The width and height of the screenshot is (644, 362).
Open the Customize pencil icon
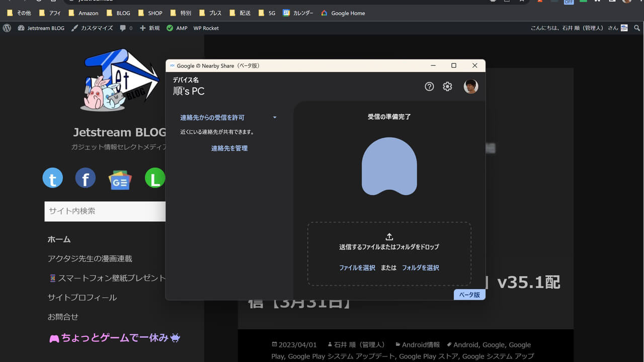[x=92, y=28]
